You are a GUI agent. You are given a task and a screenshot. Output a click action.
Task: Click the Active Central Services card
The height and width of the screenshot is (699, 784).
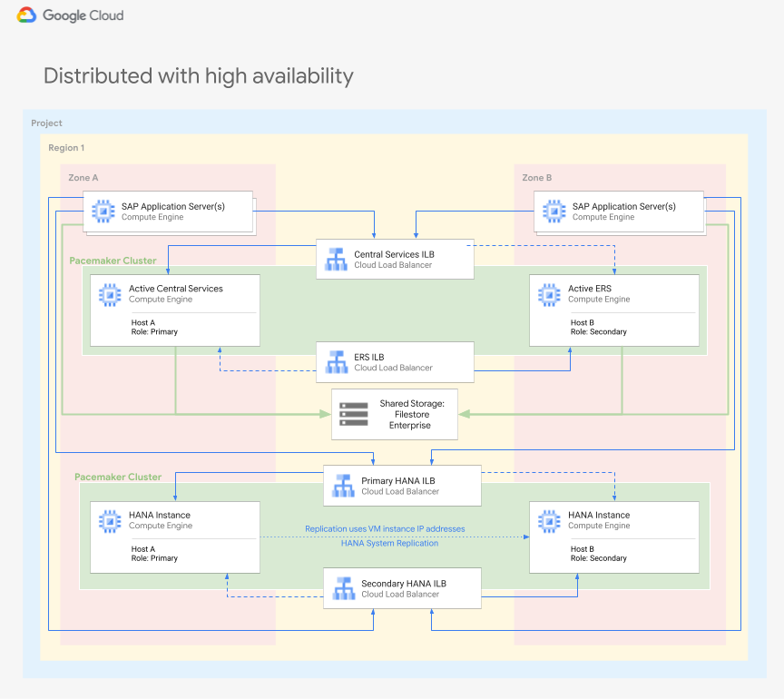174,309
